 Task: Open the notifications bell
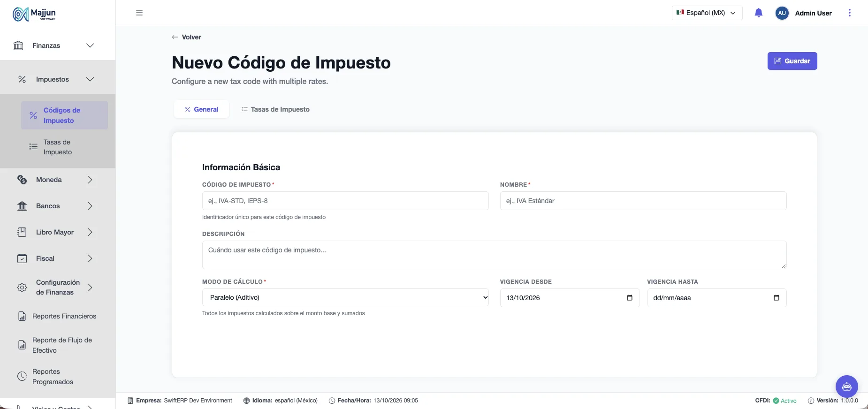[759, 13]
